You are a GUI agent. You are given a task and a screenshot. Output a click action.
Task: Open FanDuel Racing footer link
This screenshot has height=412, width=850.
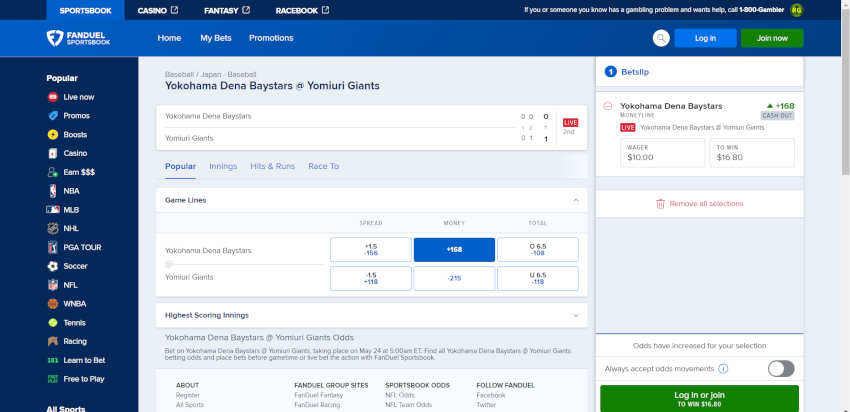click(x=317, y=405)
